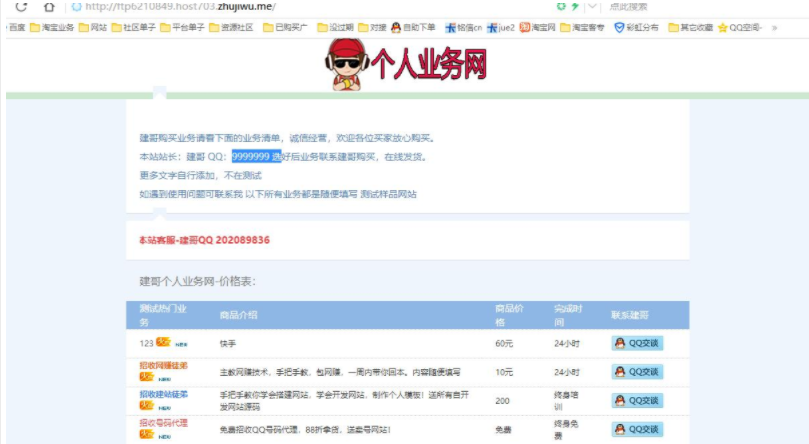
Task: Open the dropdown chevron beside the lightning icon
Action: point(592,6)
